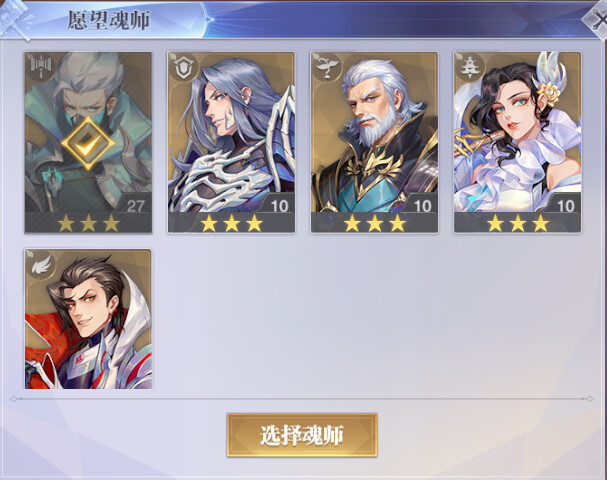Select the white-bearded elder soul master card
Screen dimensions: 607x480
coord(374,142)
